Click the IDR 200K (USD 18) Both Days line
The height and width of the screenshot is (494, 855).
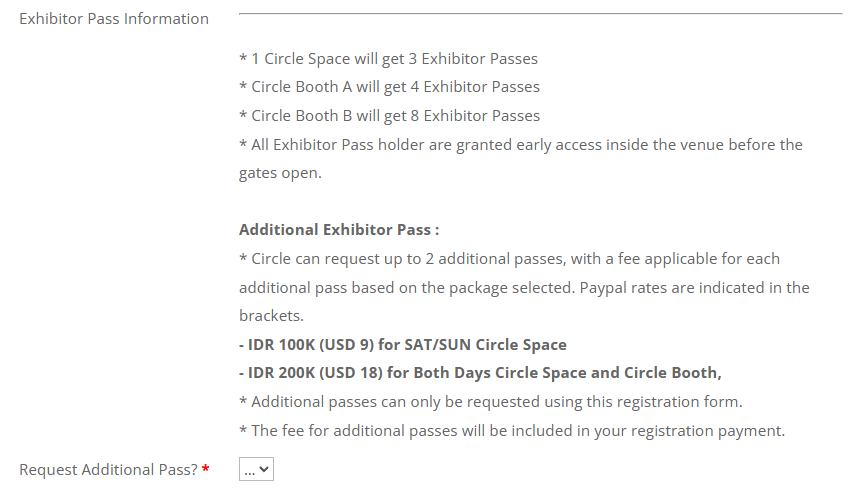click(x=480, y=373)
